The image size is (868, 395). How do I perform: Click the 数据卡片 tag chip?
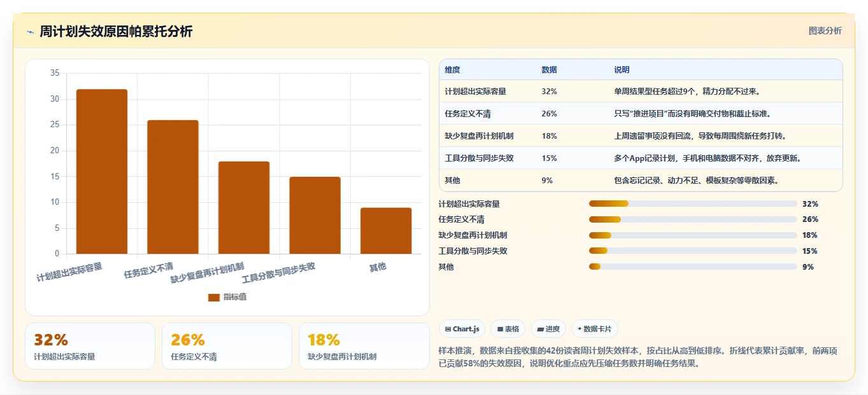594,329
